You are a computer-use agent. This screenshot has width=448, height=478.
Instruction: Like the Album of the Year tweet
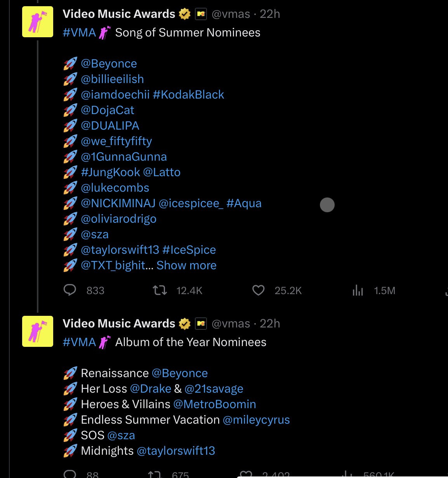[x=246, y=474]
